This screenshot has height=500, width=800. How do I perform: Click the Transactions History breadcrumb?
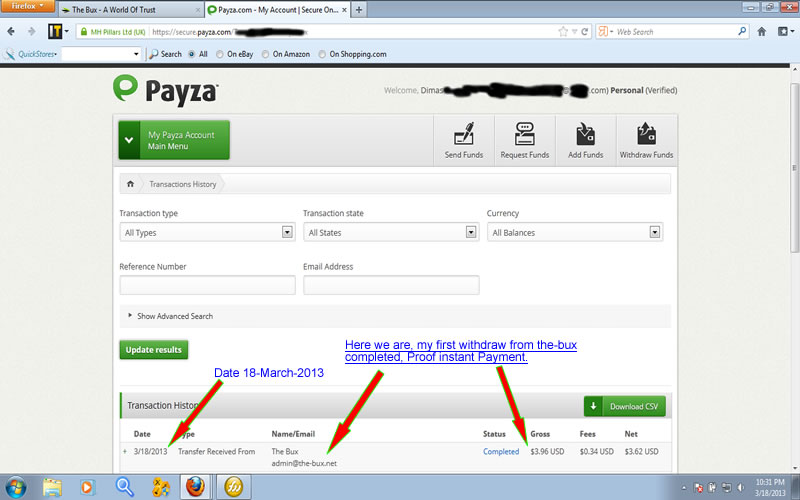[x=183, y=184]
